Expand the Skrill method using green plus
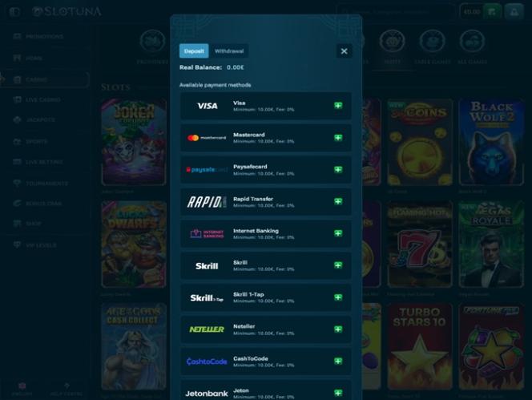Viewport: 532px width, 400px height. 338,265
